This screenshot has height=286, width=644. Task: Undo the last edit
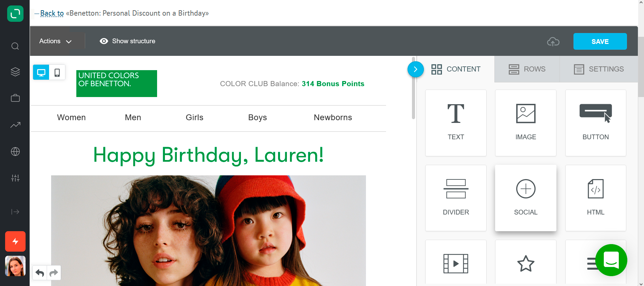click(40, 273)
